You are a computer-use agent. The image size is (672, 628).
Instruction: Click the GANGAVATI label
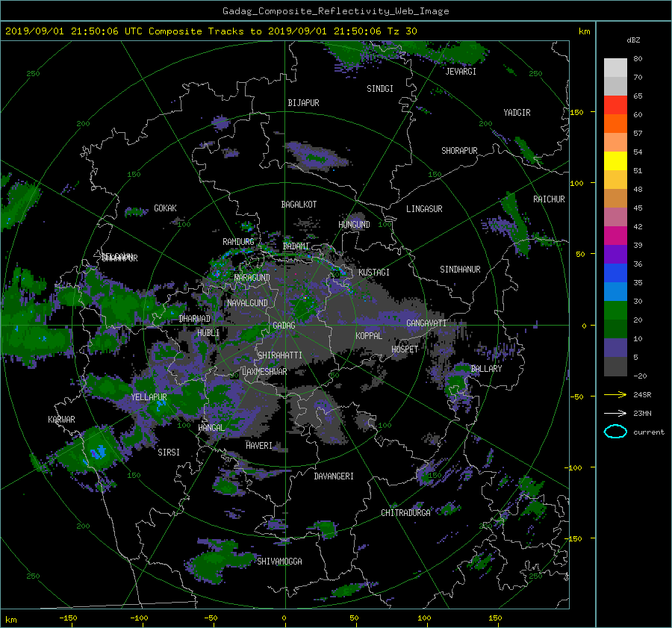click(426, 323)
